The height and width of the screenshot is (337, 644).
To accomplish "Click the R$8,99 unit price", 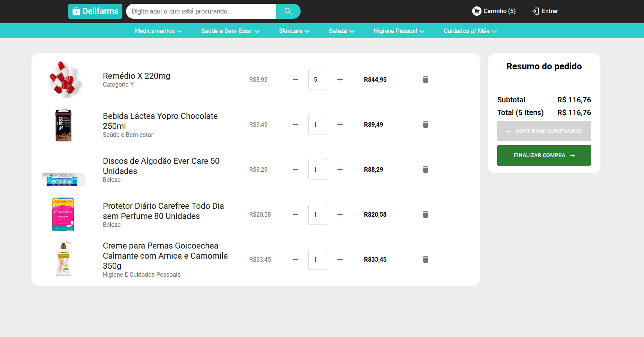I will point(259,79).
